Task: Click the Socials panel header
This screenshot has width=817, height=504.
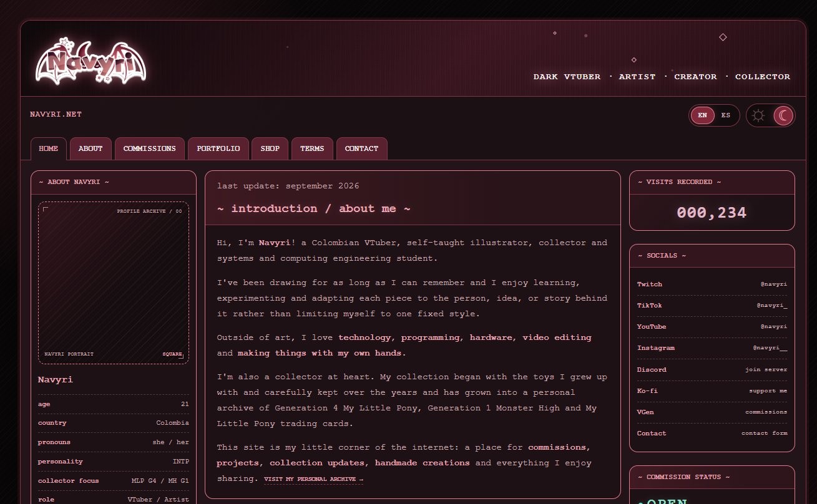Action: coord(712,256)
